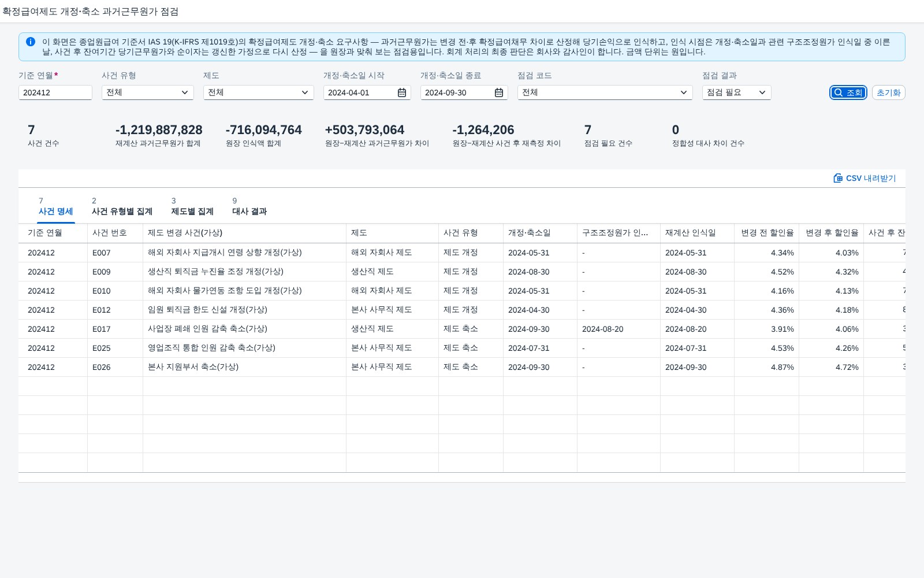
Task: Click the -716,094,764 원장 인식액 figure
Action: tap(263, 130)
